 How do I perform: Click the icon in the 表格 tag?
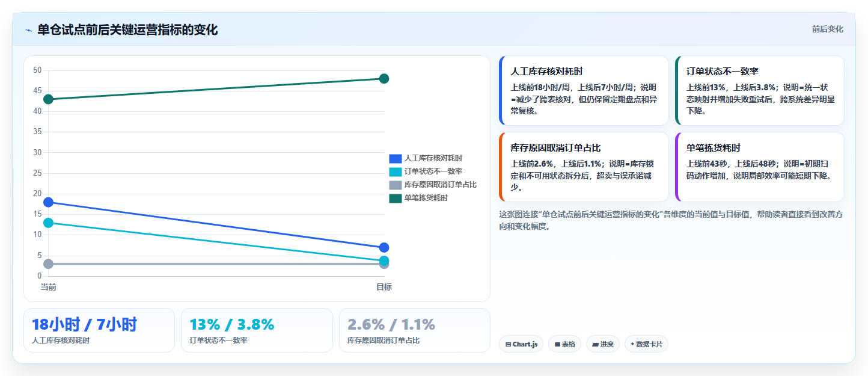pos(557,345)
